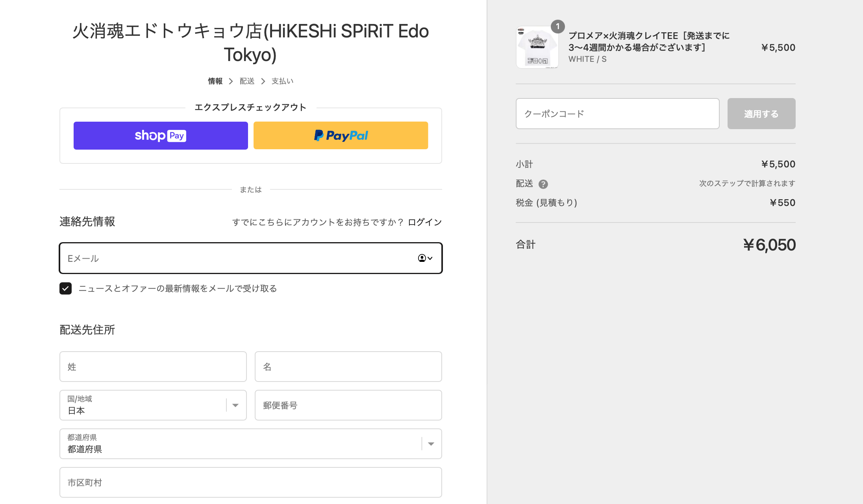
Task: Select the 情報 checkout step
Action: (x=215, y=81)
